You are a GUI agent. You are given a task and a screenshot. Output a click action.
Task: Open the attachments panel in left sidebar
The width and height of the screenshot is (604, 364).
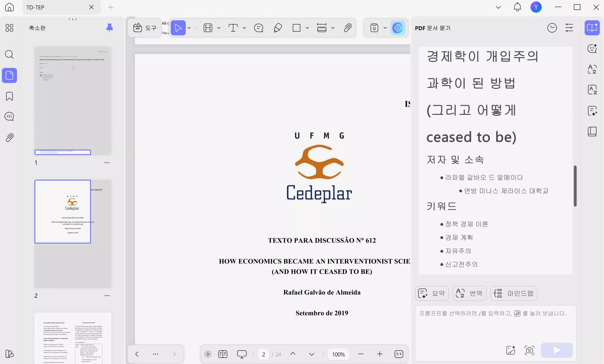[x=9, y=138]
